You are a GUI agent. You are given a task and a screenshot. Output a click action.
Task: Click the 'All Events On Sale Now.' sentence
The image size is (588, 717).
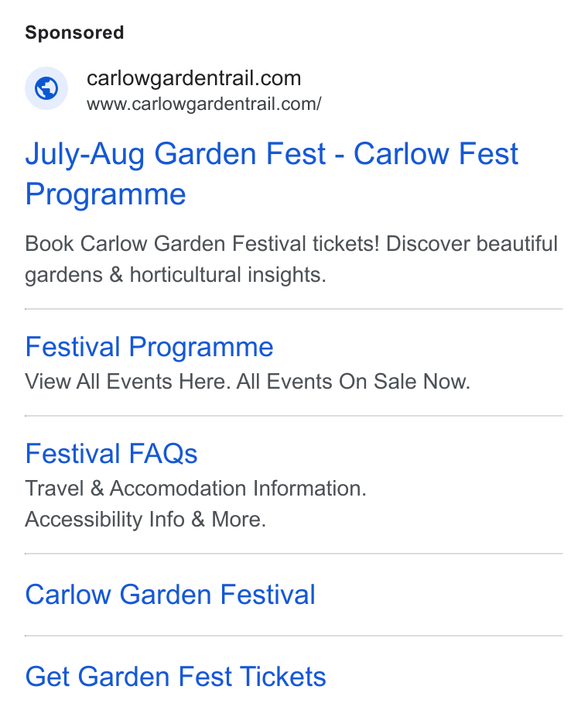[353, 382]
